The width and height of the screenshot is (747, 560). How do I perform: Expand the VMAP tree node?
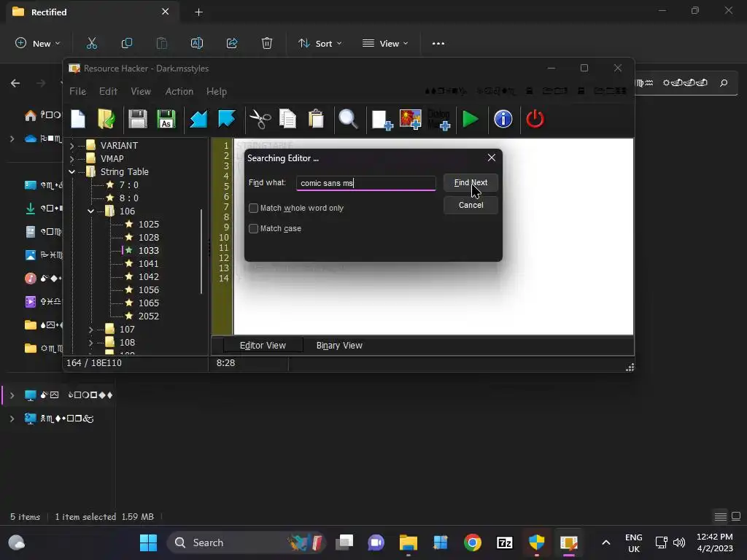[72, 158]
